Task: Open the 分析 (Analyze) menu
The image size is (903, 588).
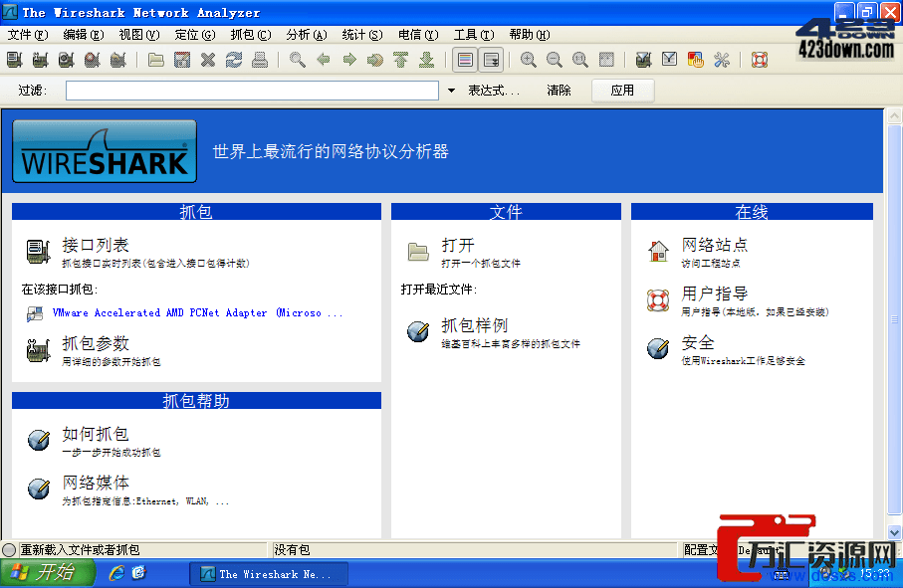Action: pyautogui.click(x=307, y=35)
